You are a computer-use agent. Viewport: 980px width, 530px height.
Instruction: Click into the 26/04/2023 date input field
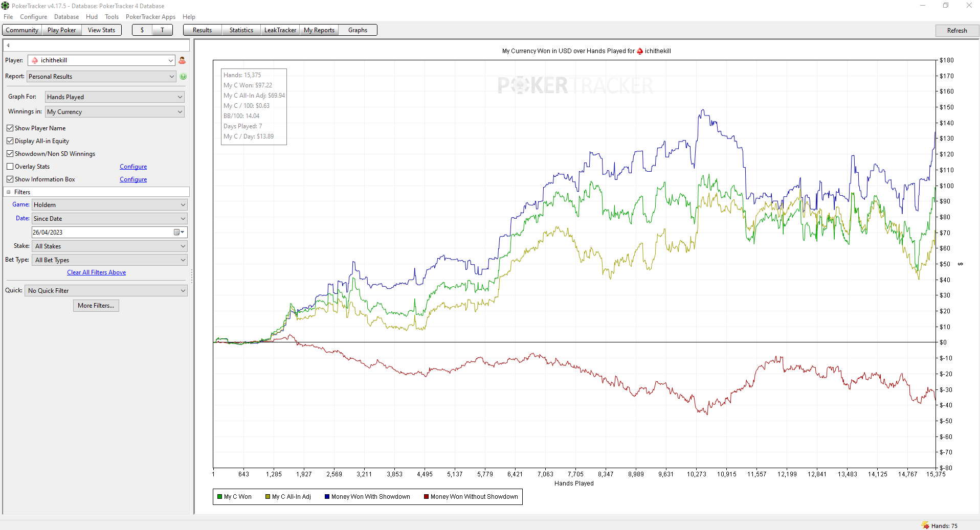(102, 232)
